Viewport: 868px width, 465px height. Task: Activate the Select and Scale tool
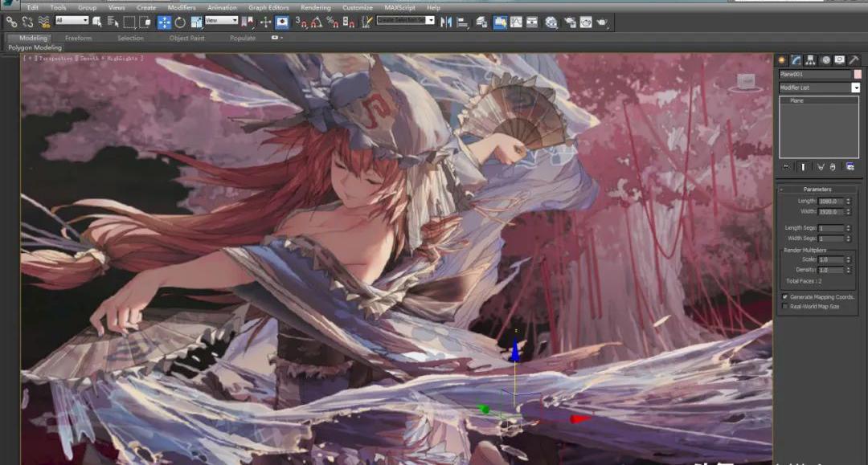(196, 22)
